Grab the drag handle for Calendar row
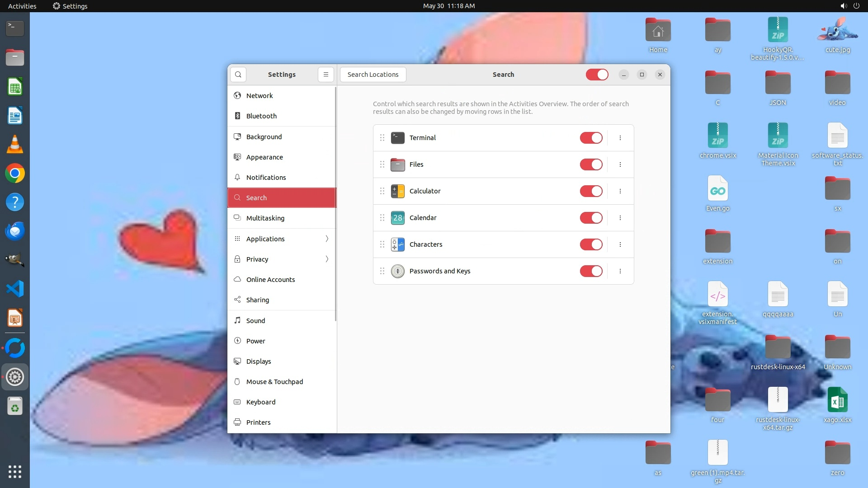The image size is (868, 488). click(382, 218)
